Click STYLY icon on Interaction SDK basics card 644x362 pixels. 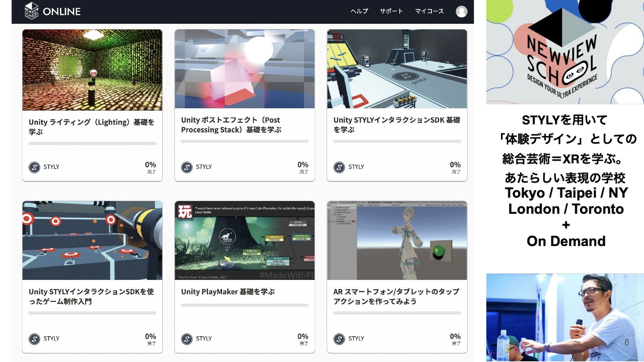click(x=339, y=167)
